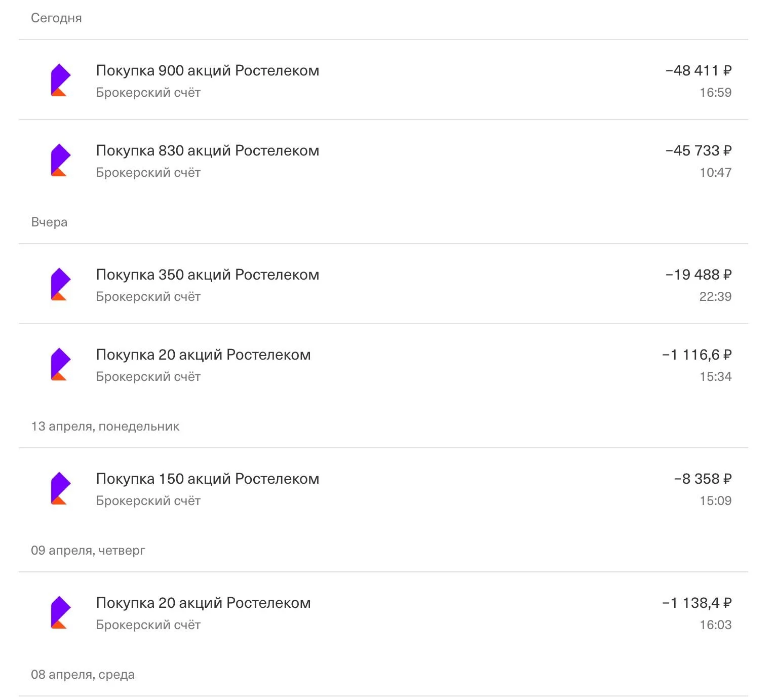Viewport: 776px width, 700px height.
Task: Open transaction Покупка 830 акций Ростелеком
Action: (x=383, y=160)
